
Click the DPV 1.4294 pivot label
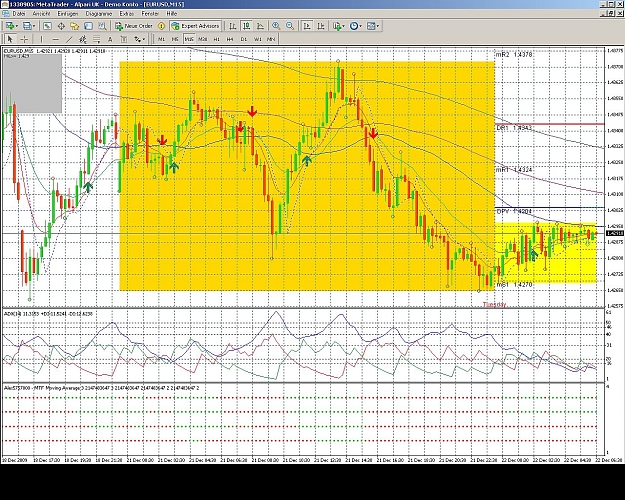click(x=514, y=211)
